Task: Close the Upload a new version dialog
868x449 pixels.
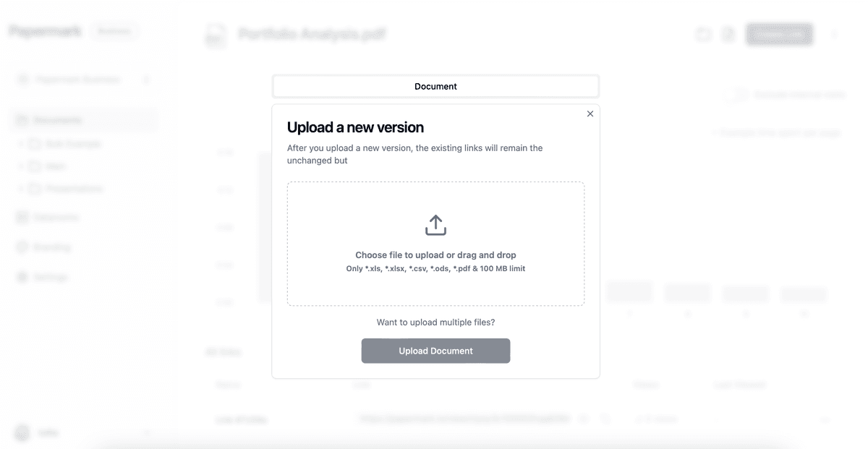Action: point(590,114)
